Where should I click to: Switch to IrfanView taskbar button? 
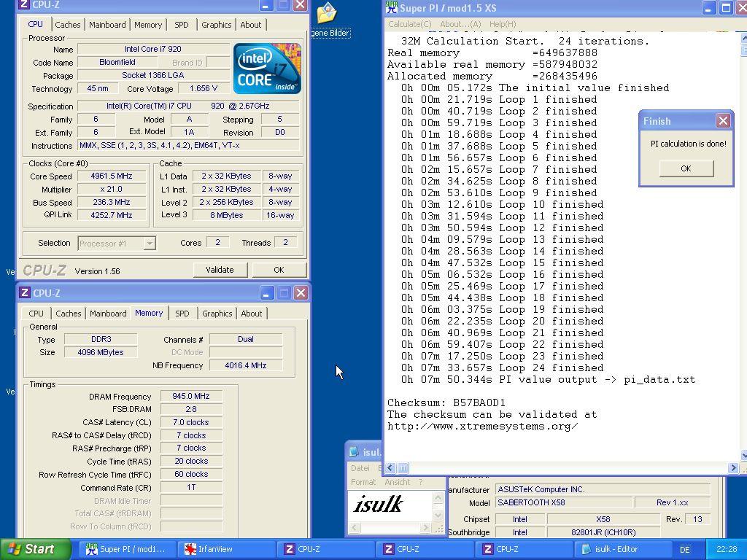226,549
